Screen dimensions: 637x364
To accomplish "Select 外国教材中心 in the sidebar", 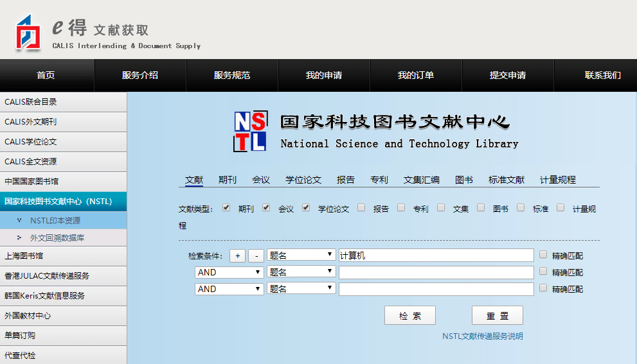I will [x=64, y=316].
